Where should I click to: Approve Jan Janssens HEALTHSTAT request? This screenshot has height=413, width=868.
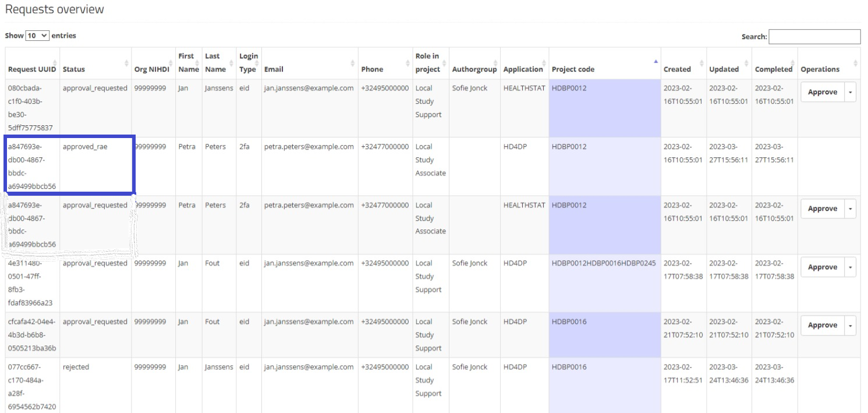(x=822, y=92)
